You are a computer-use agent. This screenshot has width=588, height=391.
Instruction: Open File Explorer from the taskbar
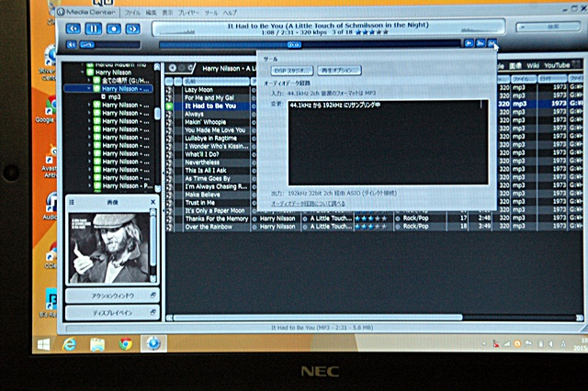pyautogui.click(x=97, y=344)
